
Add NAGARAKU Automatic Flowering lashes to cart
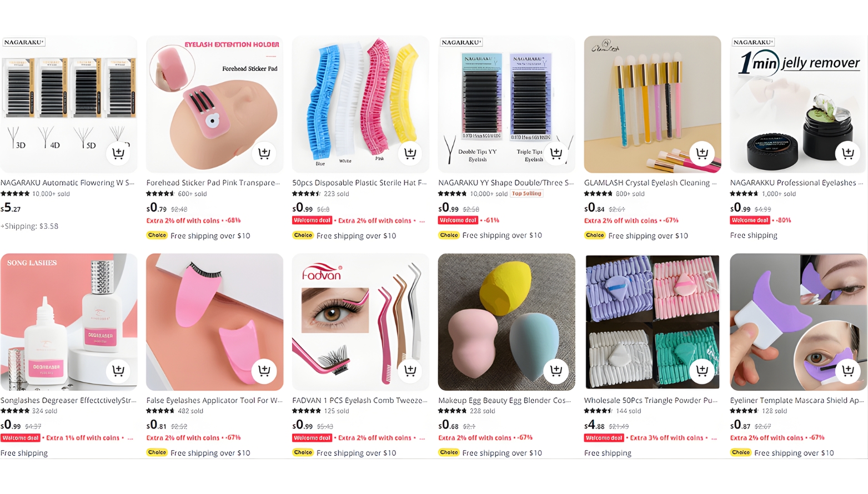coord(118,153)
